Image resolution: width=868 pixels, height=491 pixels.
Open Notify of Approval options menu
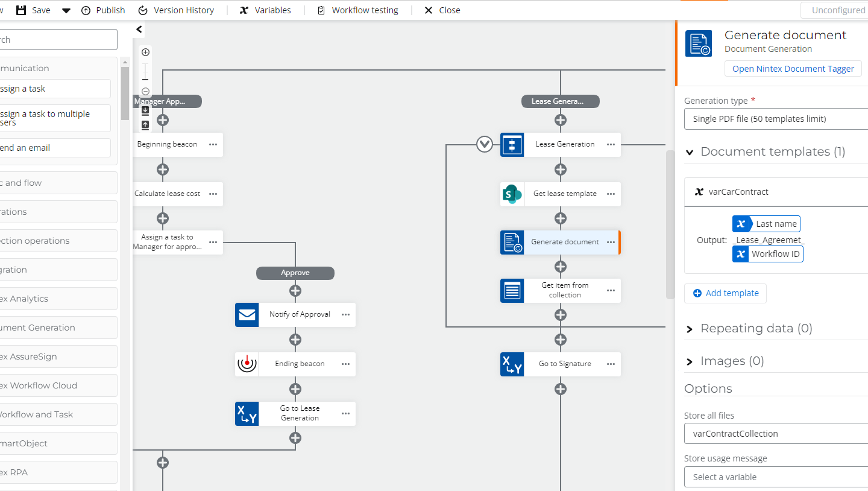pyautogui.click(x=345, y=315)
